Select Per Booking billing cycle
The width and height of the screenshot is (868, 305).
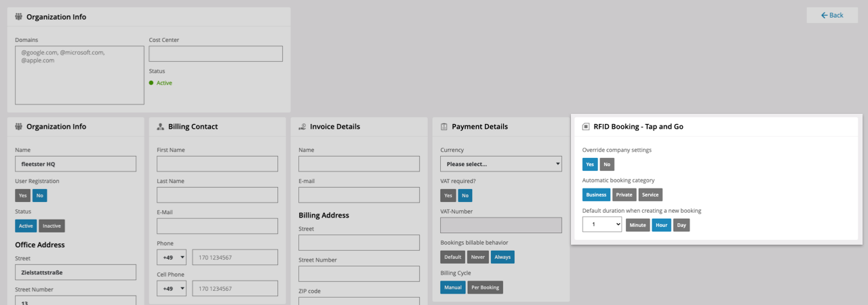[486, 287]
